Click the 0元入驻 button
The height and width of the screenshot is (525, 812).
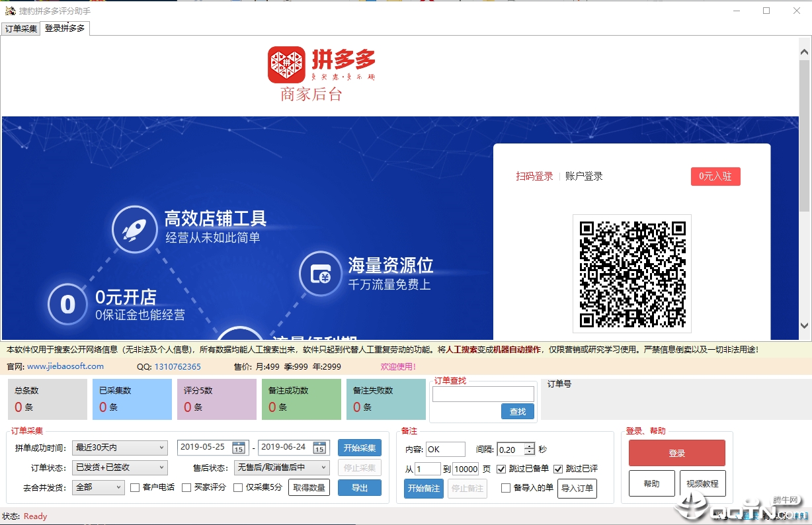[x=715, y=176]
